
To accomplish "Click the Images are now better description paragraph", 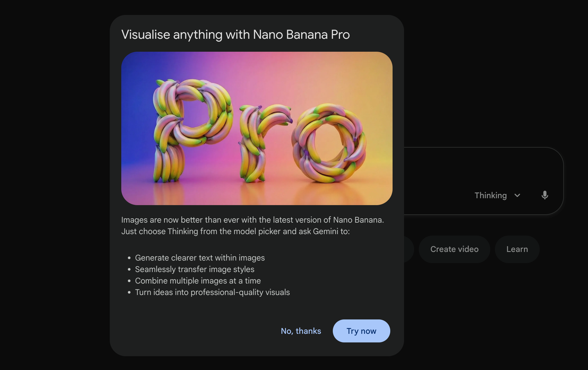I will tap(252, 226).
